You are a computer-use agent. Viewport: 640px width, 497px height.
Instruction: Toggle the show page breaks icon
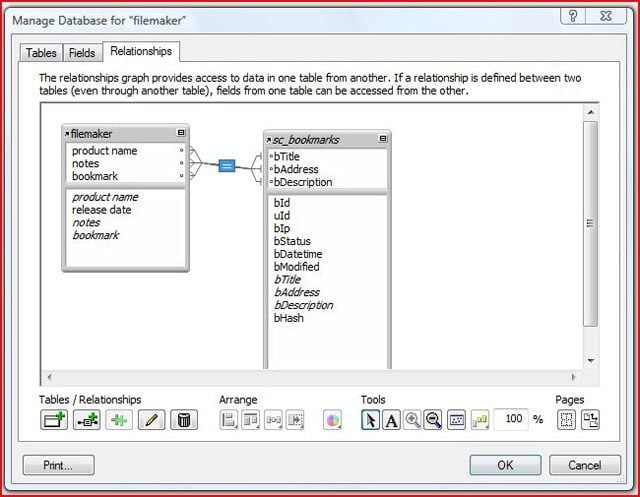[567, 420]
